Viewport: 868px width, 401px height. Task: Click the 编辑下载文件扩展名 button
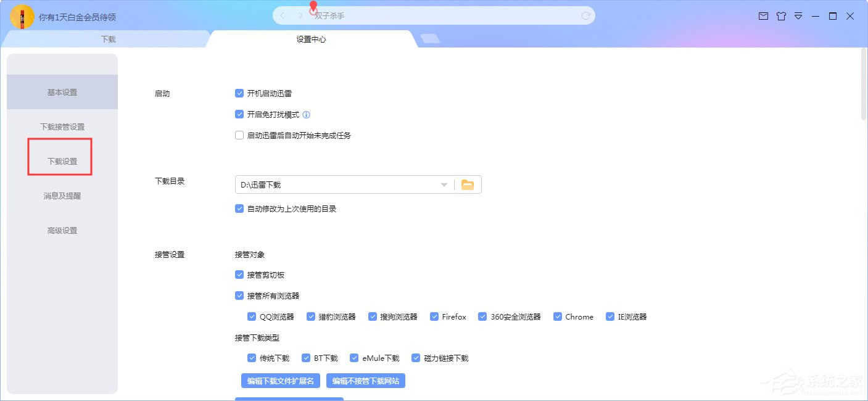tap(280, 381)
